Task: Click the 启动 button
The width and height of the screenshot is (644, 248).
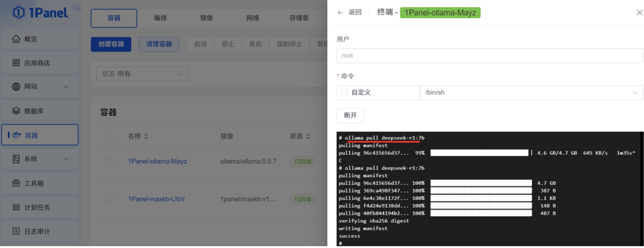Action: point(200,44)
